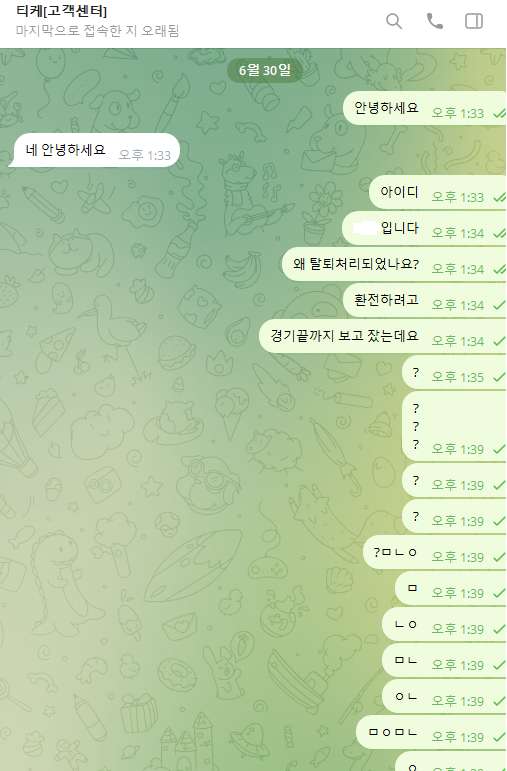
Task: Select the sent 안녕하세요 message bubble
Action: (424, 108)
